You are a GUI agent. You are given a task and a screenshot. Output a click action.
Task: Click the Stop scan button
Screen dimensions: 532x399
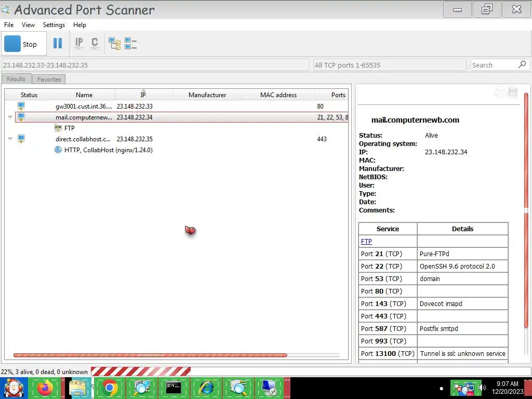(x=23, y=44)
